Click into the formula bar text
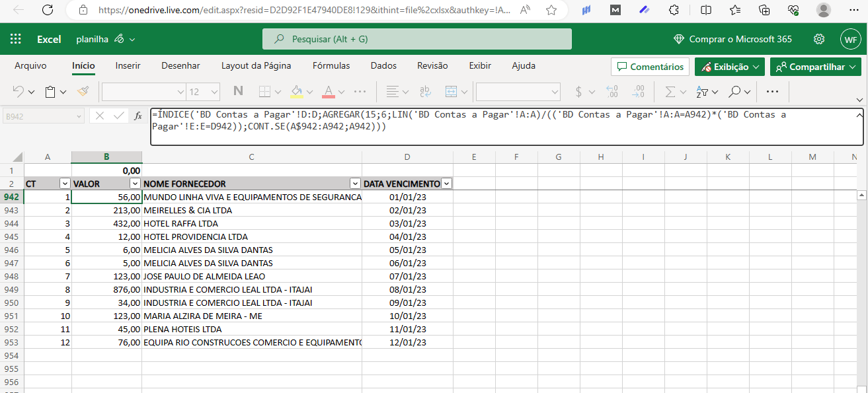 tap(506, 126)
